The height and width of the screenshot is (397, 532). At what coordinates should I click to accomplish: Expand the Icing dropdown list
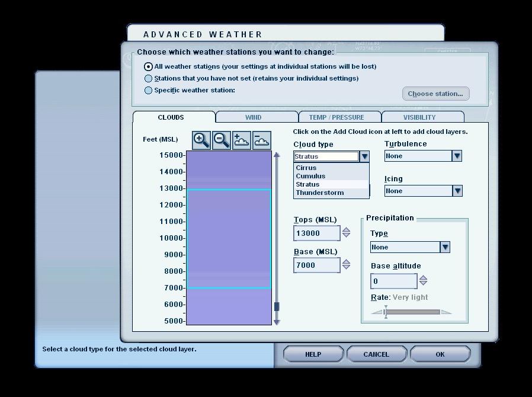click(x=457, y=191)
